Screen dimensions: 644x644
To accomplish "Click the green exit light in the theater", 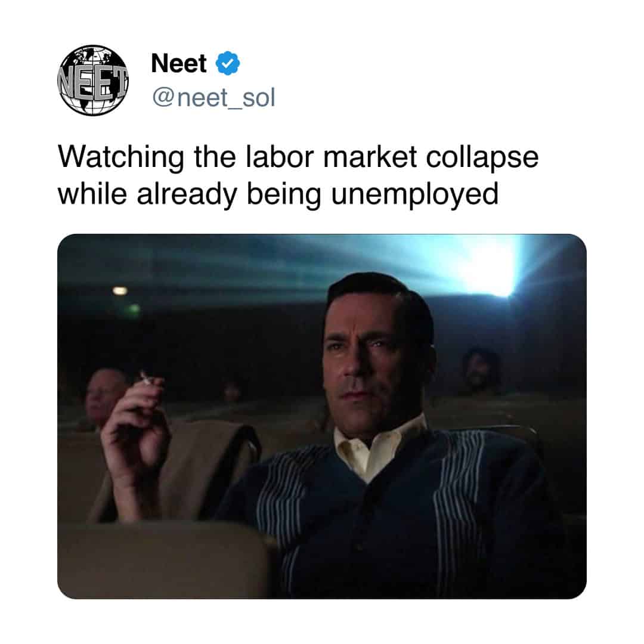I will point(133,309).
